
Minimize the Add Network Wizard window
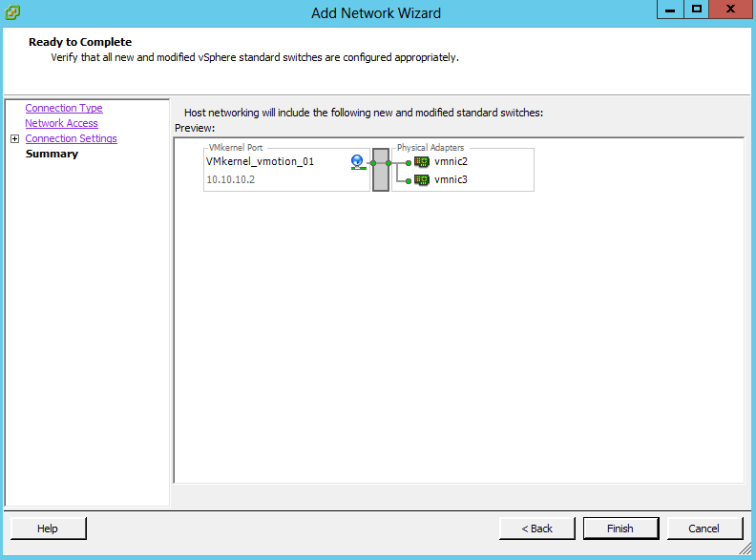(670, 10)
